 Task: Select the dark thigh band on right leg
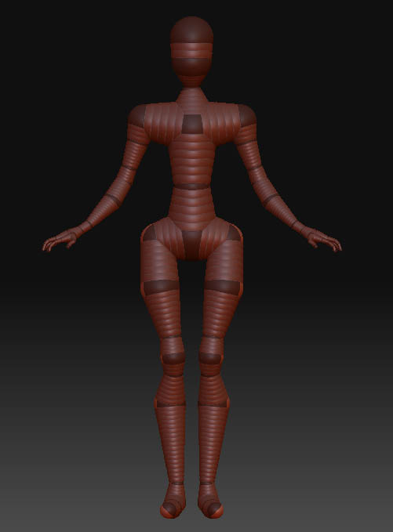(223, 287)
